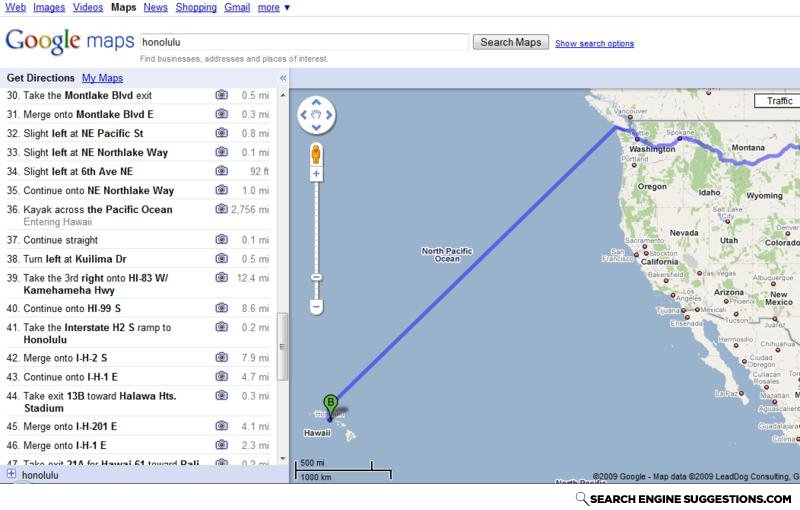Open camera icon for exit 13B Halawa Hts step
The width and height of the screenshot is (800, 510).
click(x=221, y=395)
